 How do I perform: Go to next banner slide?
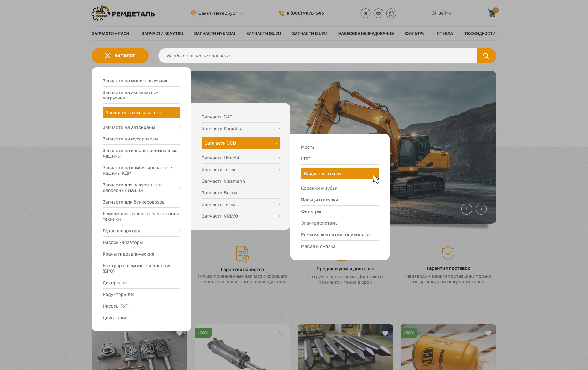481,209
